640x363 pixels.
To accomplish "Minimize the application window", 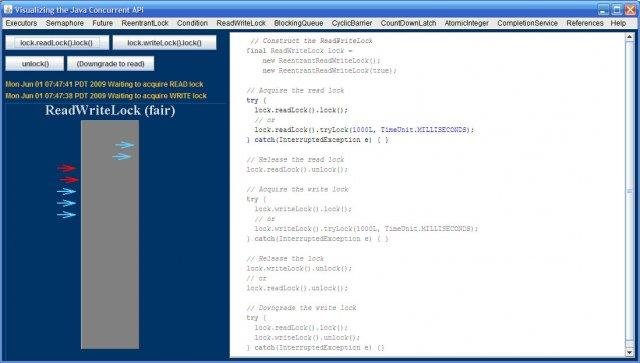I will pos(603,9).
